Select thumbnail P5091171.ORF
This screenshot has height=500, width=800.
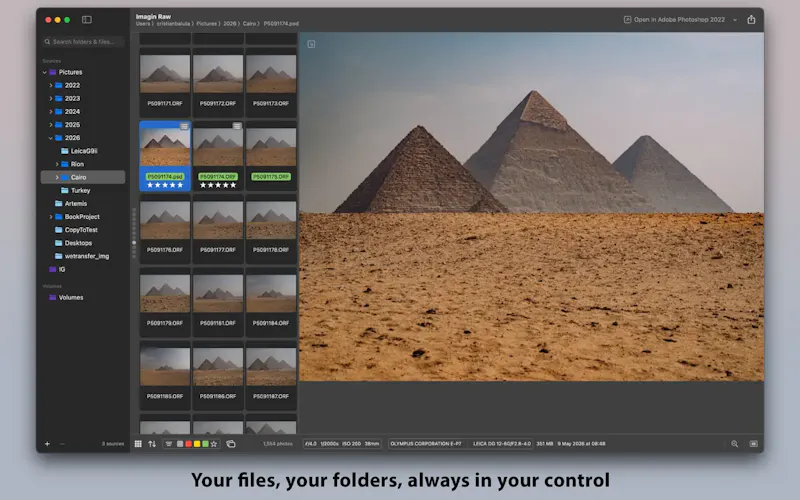tap(165, 82)
